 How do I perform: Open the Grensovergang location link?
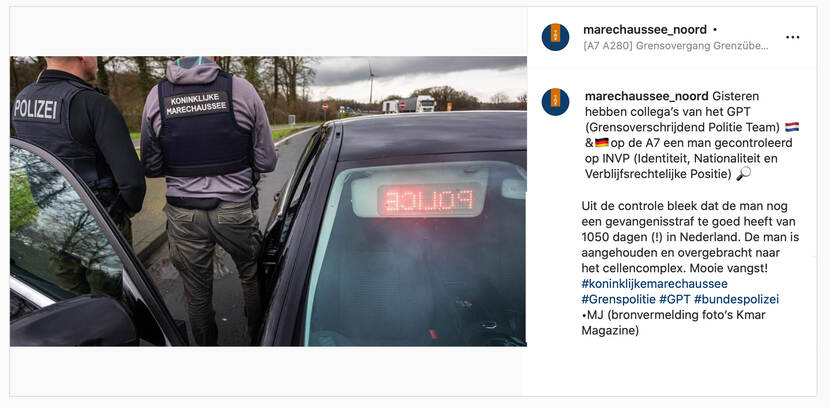(676, 46)
